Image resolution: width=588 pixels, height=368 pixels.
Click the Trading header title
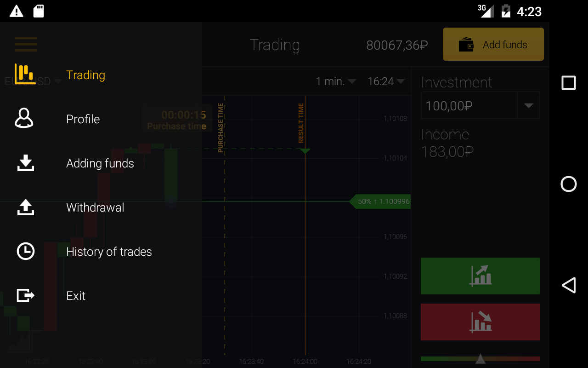tap(275, 45)
